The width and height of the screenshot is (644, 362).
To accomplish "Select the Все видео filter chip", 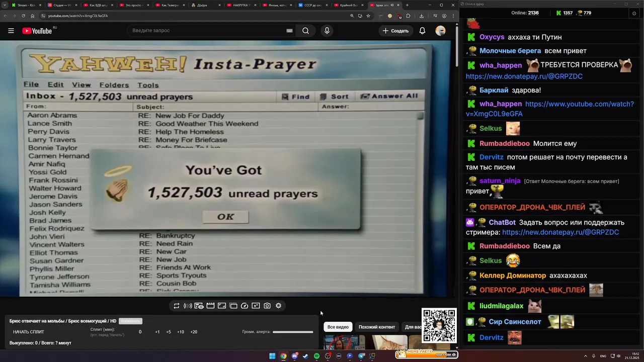I will pyautogui.click(x=338, y=327).
